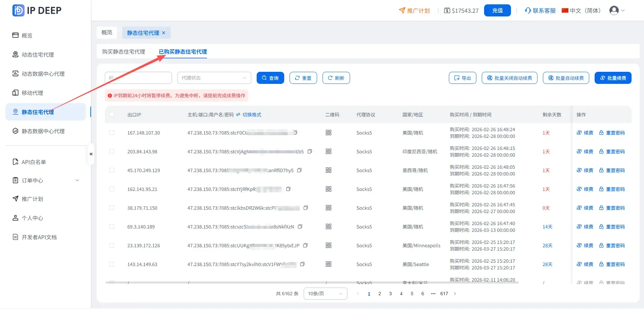Open 动态住宅代理 in sidebar
Viewport: 644px width, 309px height.
38,55
